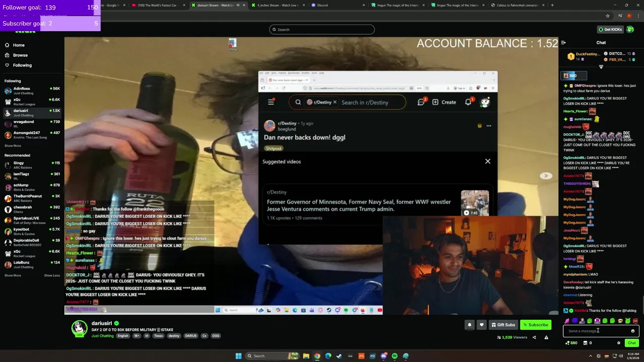
Task: Open wvagabond channel in sidebar
Action: 32,124
